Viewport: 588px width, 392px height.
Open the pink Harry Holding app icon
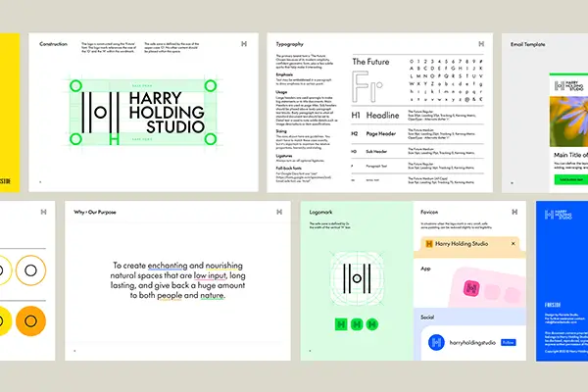click(471, 288)
